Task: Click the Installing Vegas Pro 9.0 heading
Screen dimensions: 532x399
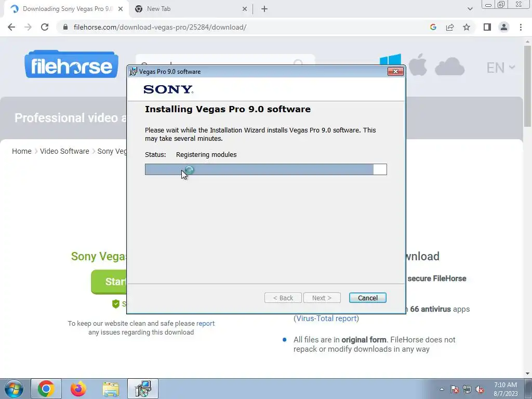Action: click(228, 109)
